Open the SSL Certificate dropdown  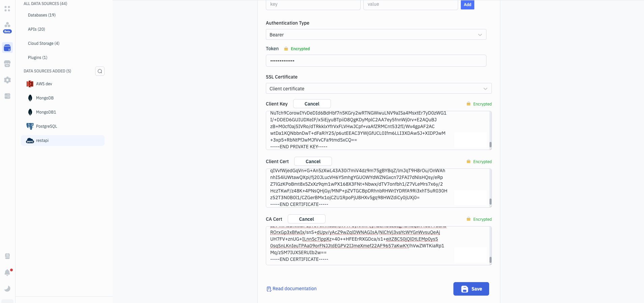click(379, 89)
